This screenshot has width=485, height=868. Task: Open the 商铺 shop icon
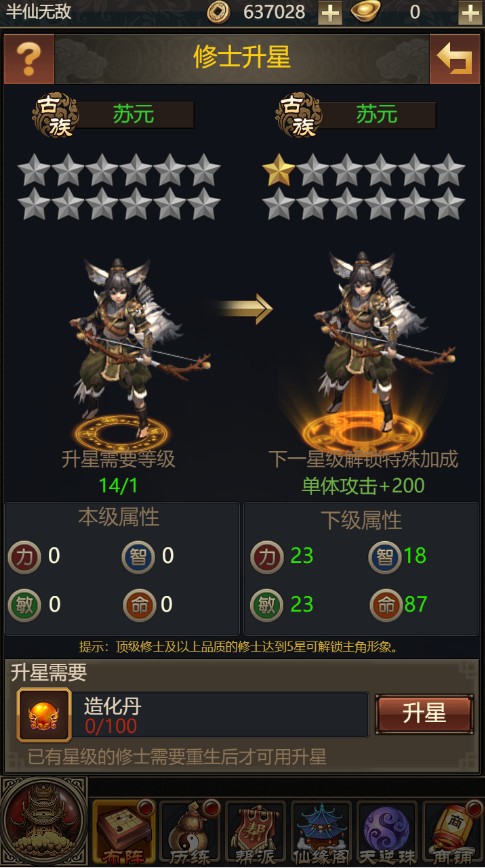coord(453,832)
